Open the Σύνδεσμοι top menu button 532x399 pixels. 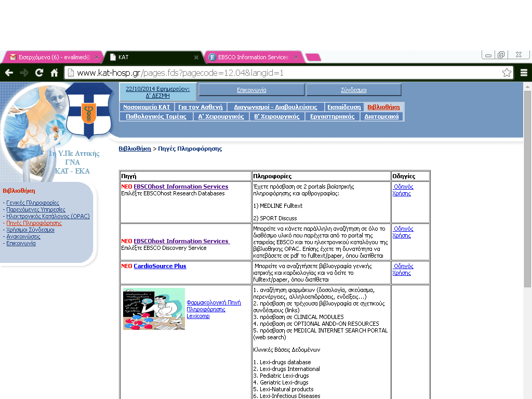[353, 90]
